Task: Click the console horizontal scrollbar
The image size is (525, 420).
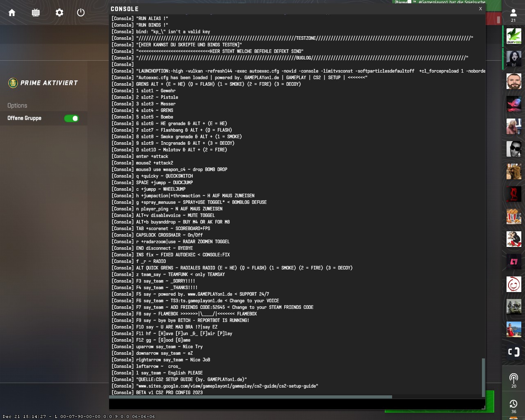Action: [251, 397]
